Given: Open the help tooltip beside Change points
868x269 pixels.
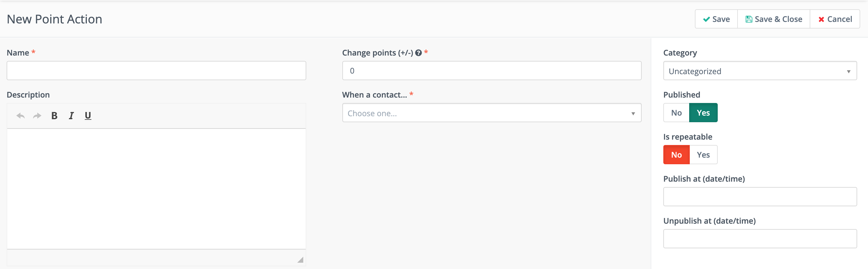Looking at the screenshot, I should [418, 53].
